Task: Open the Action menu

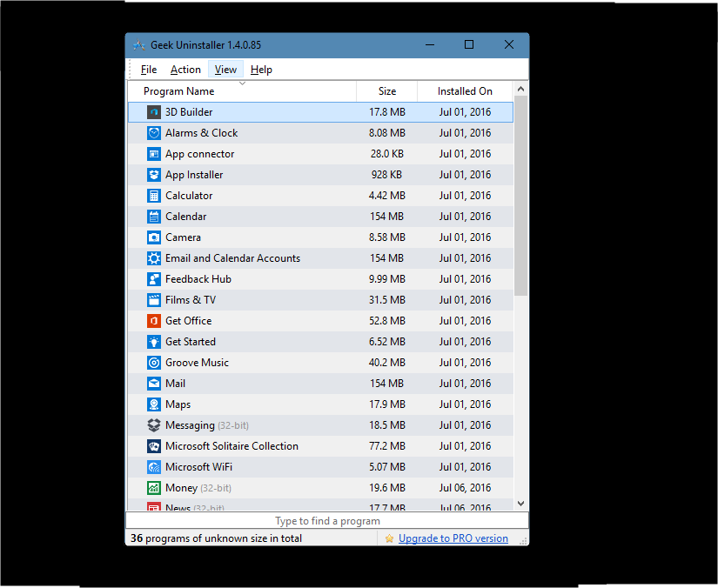Action: pos(185,70)
